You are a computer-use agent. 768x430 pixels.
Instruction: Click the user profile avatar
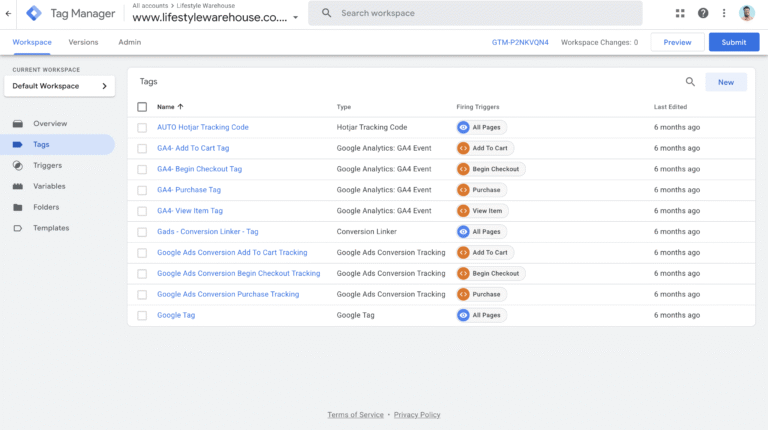click(748, 13)
